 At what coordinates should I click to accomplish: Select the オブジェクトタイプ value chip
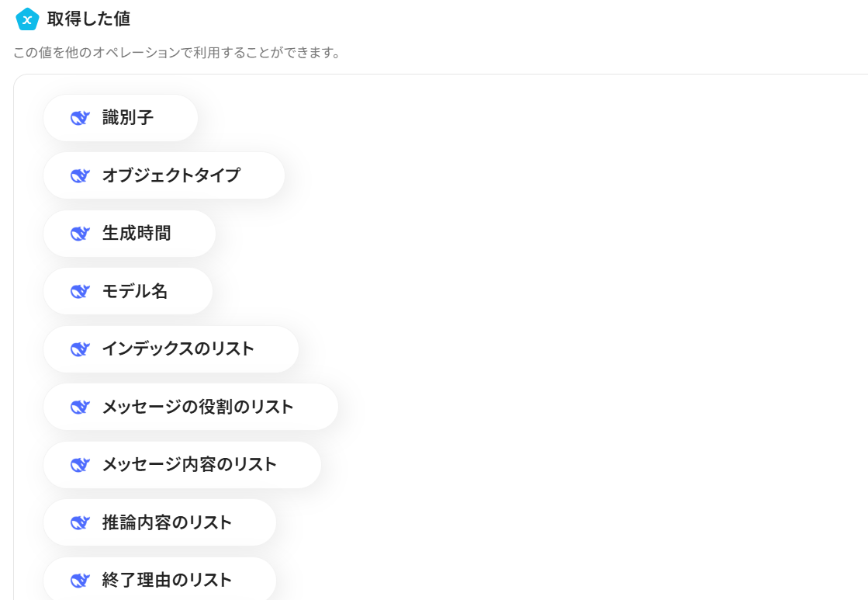point(171,175)
